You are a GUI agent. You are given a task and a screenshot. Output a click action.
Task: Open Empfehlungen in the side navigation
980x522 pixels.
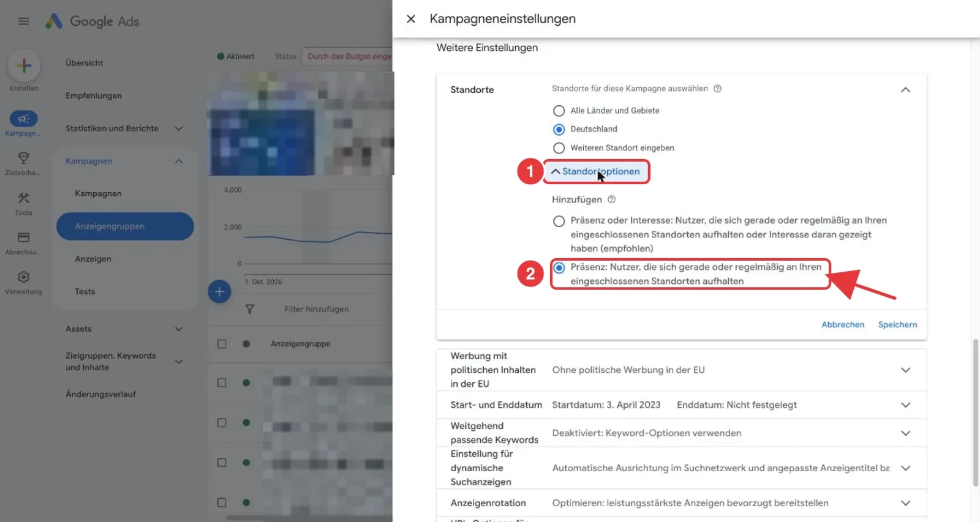(x=94, y=96)
